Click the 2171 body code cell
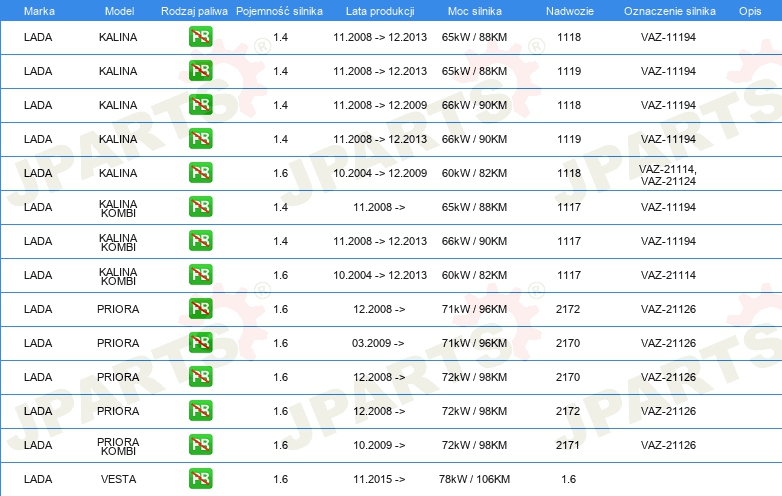Viewport: 782px width, 496px height. coord(568,445)
